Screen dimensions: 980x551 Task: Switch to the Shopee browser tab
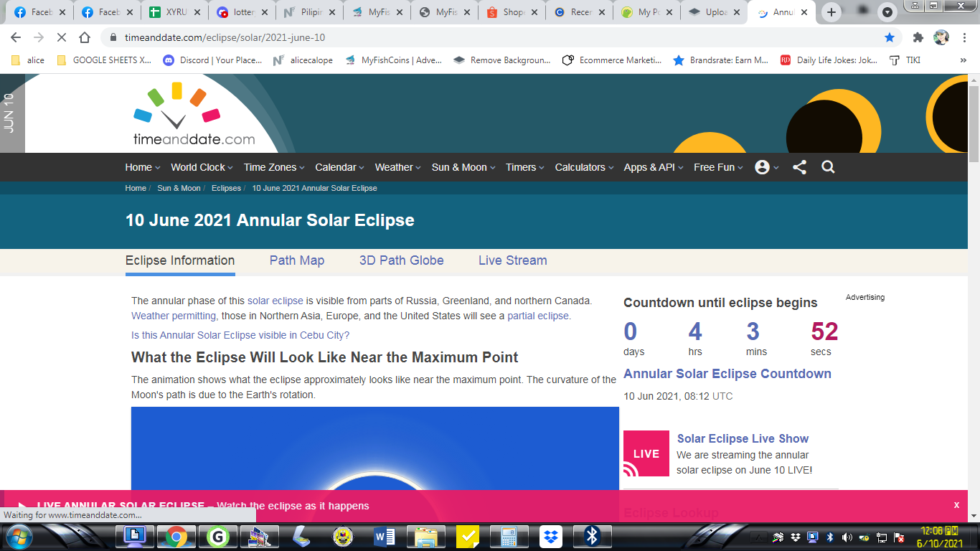(x=511, y=12)
